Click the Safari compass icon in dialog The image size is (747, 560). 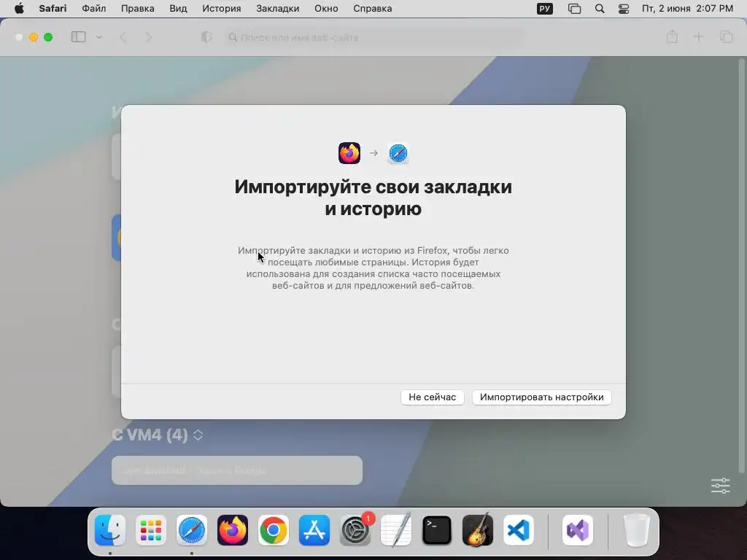tap(398, 153)
